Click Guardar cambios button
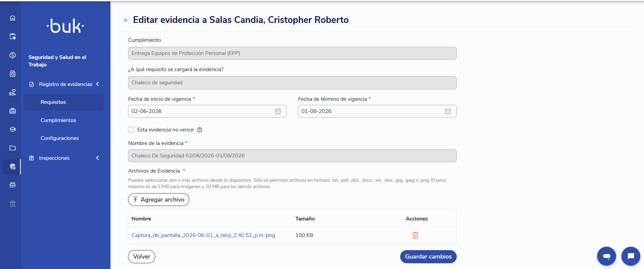This screenshot has height=269, width=644. coord(428,257)
